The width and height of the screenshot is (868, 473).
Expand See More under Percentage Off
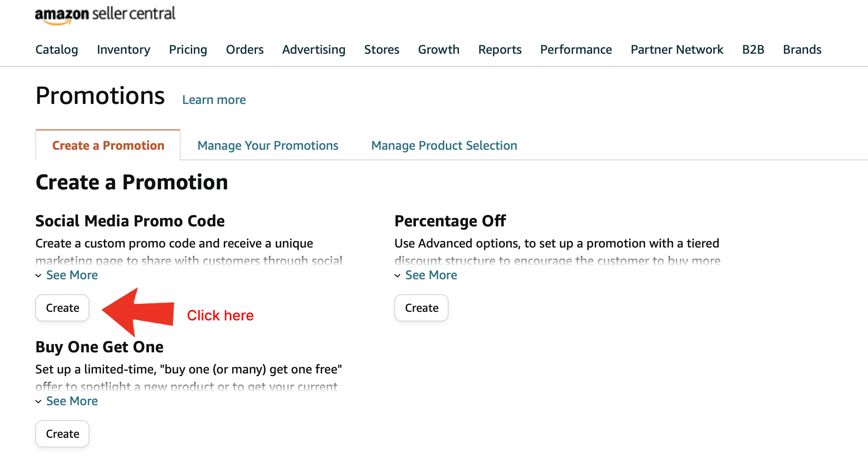pos(426,275)
